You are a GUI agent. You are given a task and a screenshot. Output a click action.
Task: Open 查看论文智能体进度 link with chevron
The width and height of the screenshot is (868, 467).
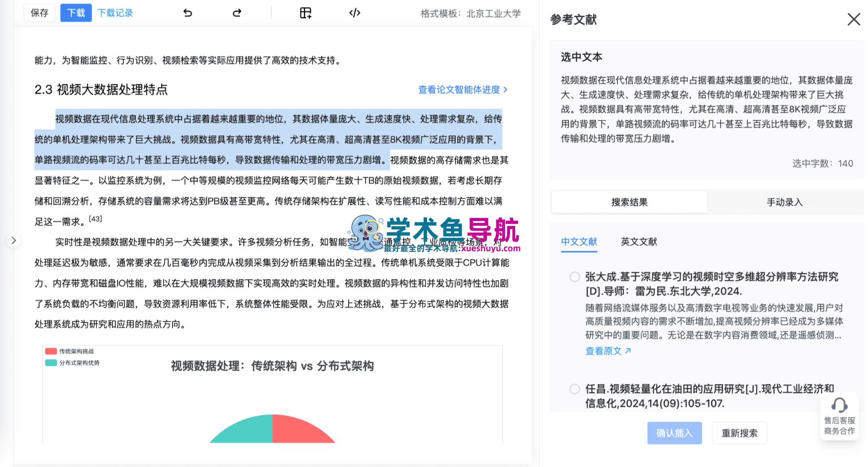click(463, 90)
